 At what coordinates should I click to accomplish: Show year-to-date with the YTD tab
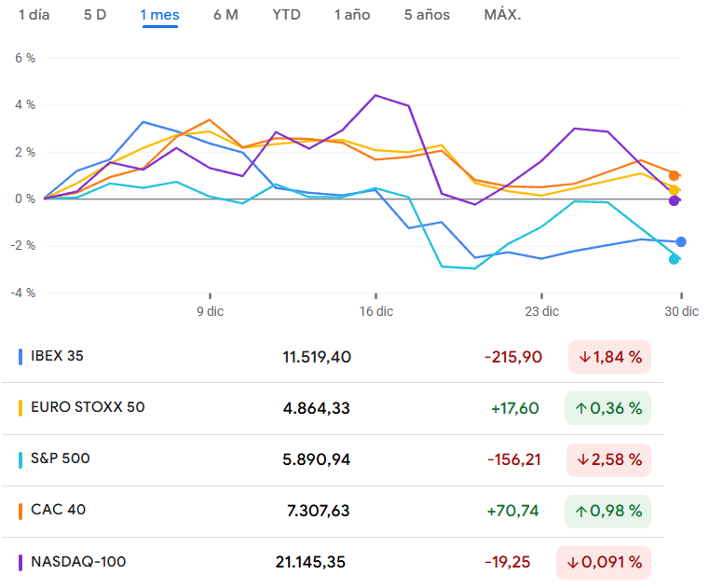[x=287, y=15]
